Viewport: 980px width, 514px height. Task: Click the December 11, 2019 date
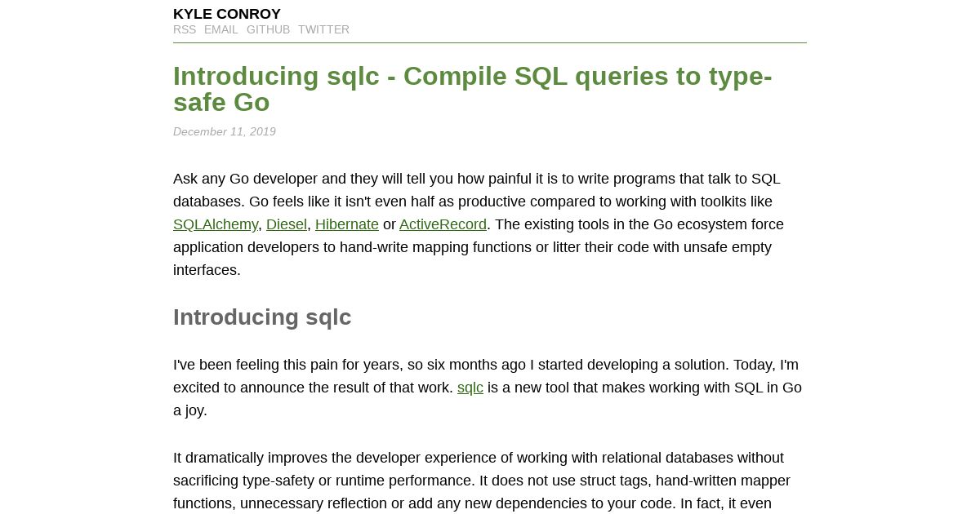pyautogui.click(x=225, y=131)
